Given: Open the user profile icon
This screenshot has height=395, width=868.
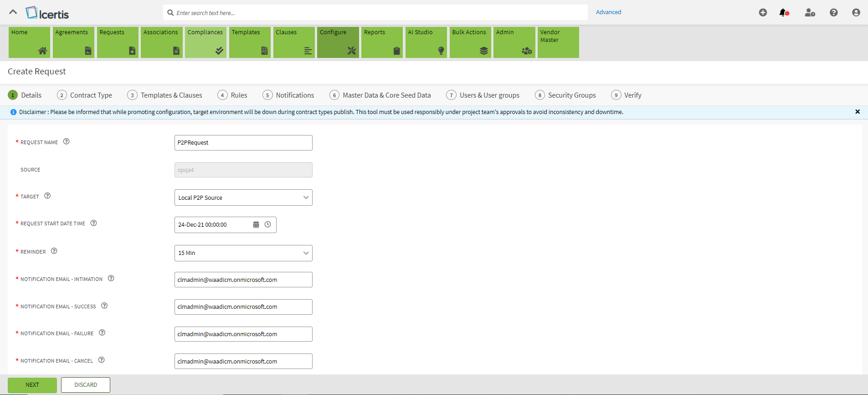Looking at the screenshot, I should click(856, 13).
